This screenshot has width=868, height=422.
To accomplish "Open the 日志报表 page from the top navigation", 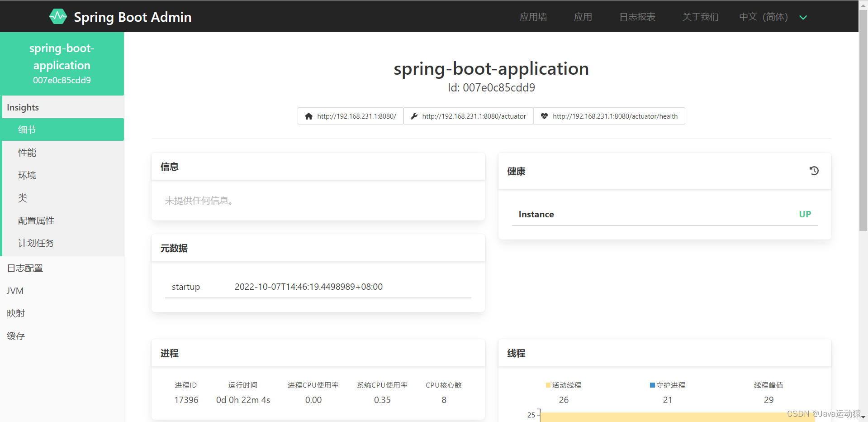I will pos(637,17).
